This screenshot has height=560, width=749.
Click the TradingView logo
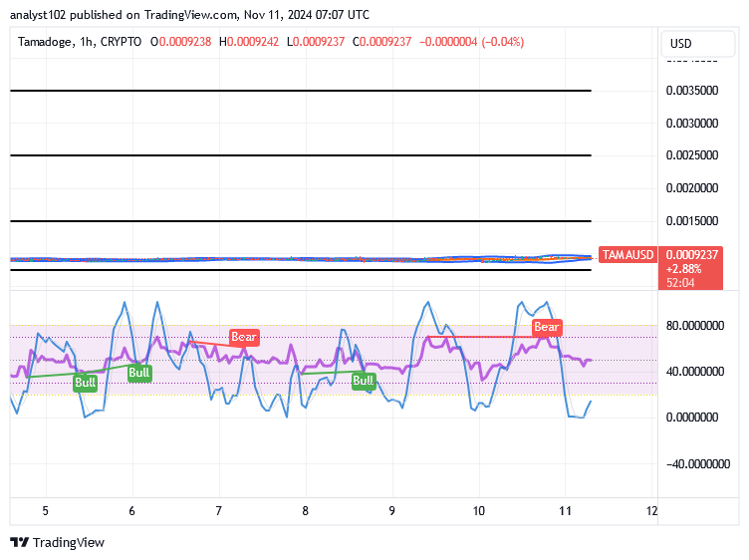click(x=58, y=543)
